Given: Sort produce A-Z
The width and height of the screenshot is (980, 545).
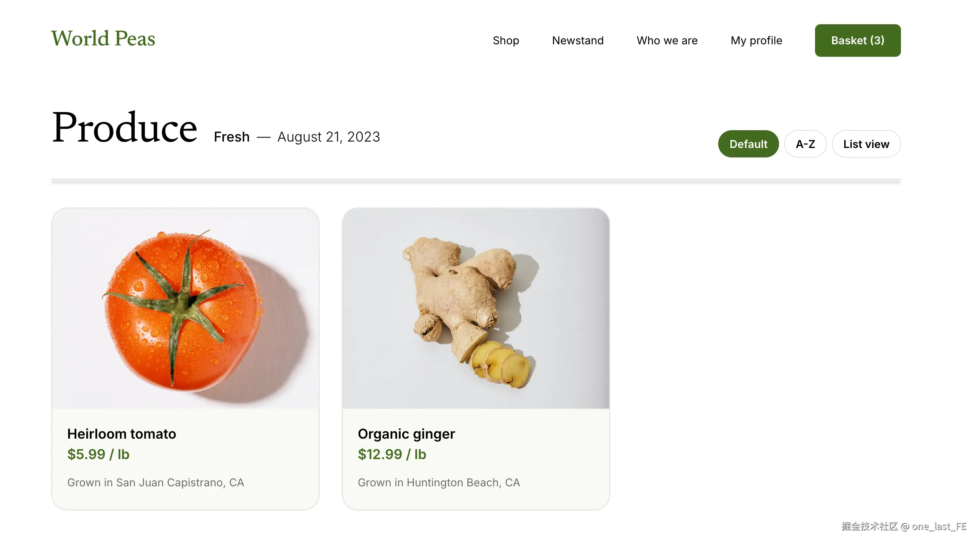Looking at the screenshot, I should point(806,144).
